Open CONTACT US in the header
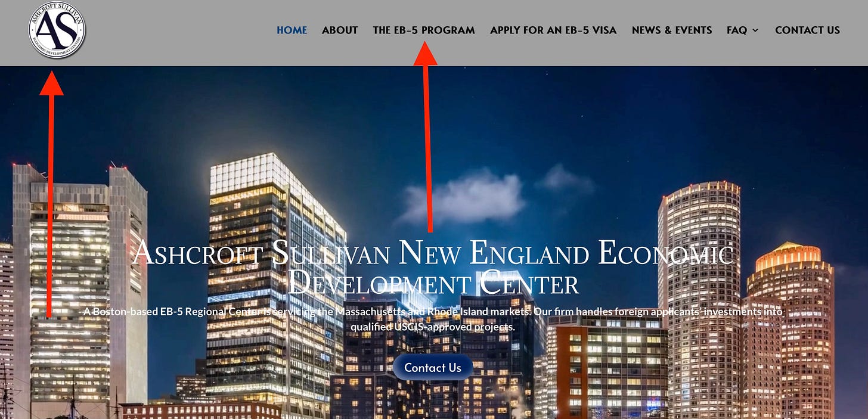Image resolution: width=868 pixels, height=419 pixels. (x=808, y=30)
